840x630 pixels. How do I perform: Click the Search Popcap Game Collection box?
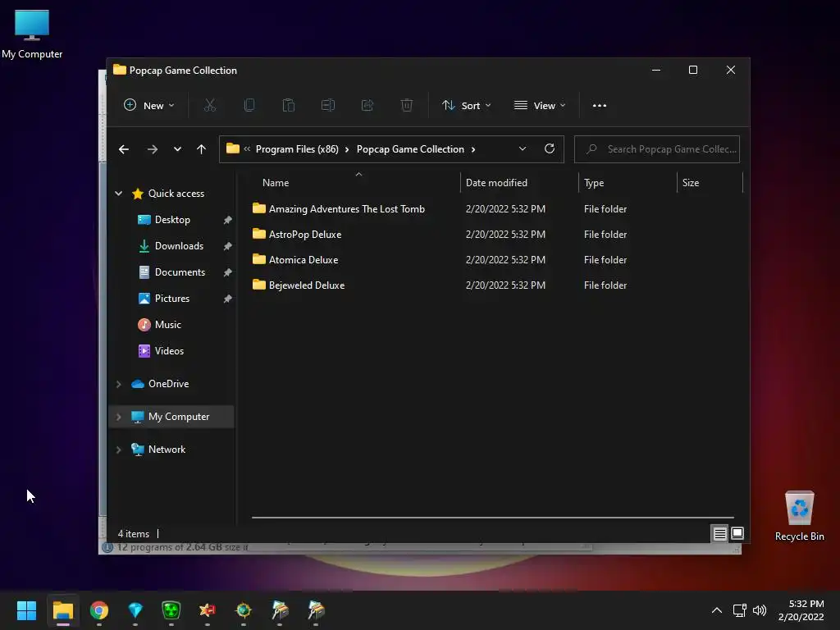point(657,149)
